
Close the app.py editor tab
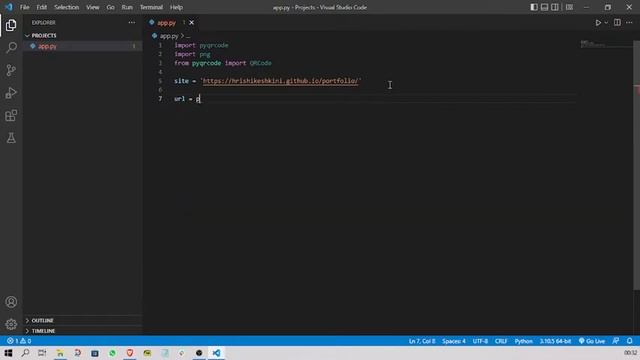(191, 23)
